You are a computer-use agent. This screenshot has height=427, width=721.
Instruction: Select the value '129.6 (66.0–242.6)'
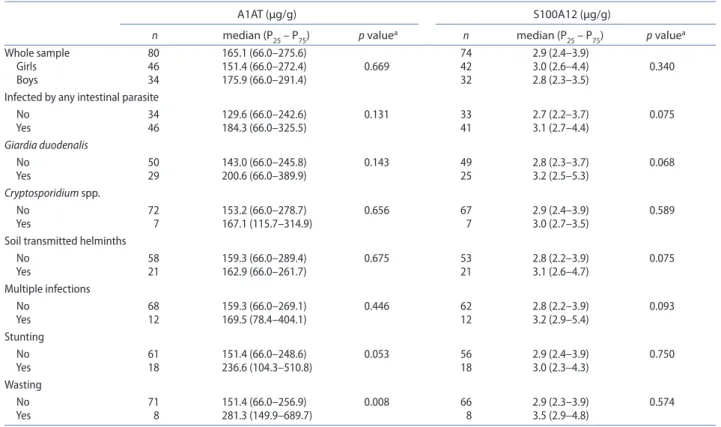[264, 114]
